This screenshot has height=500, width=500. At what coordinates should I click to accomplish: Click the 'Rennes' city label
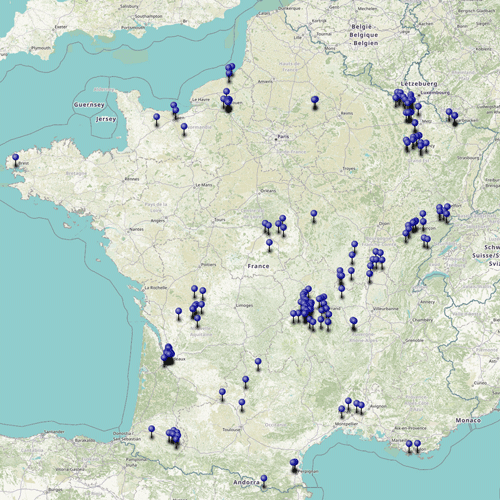point(132,179)
